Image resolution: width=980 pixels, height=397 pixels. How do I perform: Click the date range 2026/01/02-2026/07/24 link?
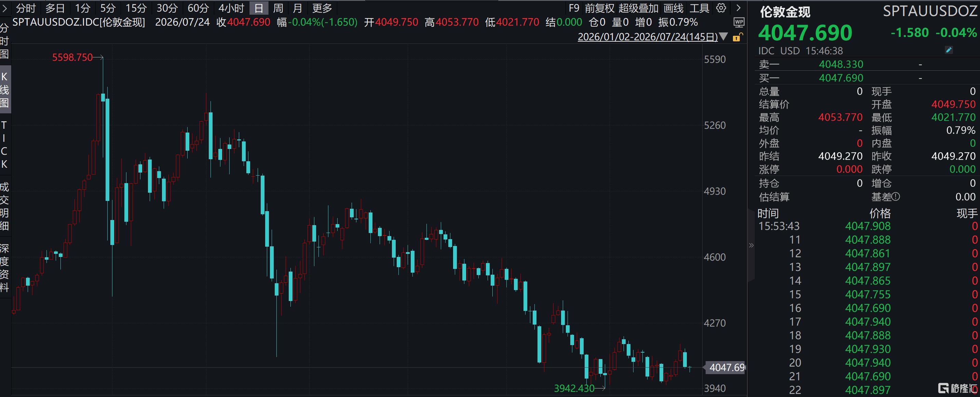[648, 37]
